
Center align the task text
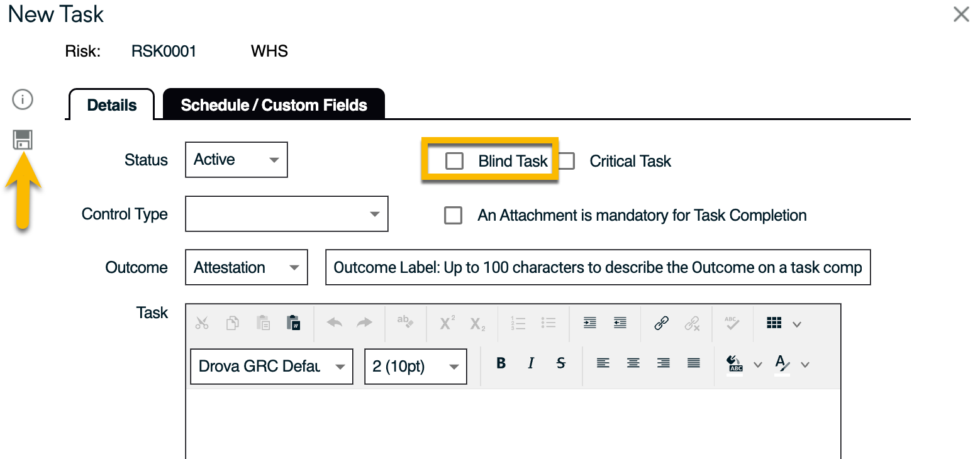click(633, 363)
